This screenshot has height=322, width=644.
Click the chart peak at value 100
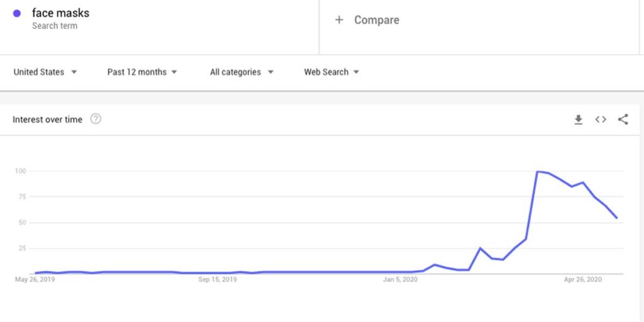point(537,171)
